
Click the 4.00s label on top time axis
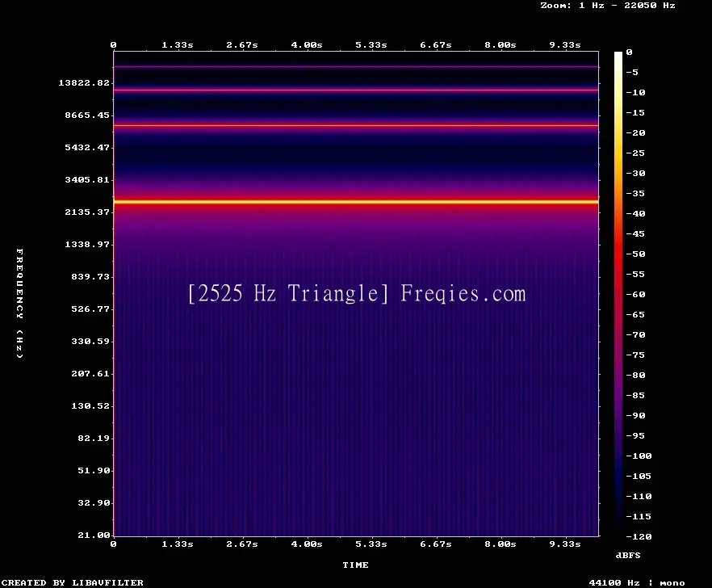(307, 44)
